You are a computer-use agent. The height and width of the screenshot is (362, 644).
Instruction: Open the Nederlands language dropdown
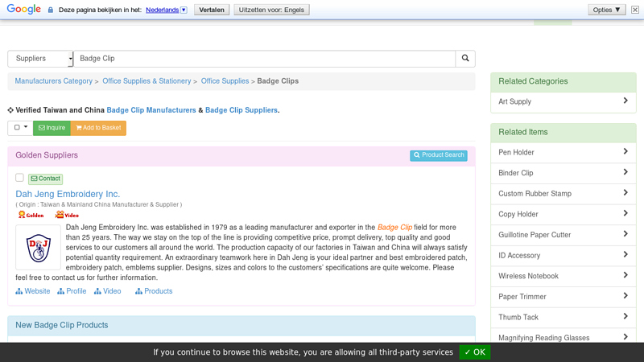tap(167, 10)
